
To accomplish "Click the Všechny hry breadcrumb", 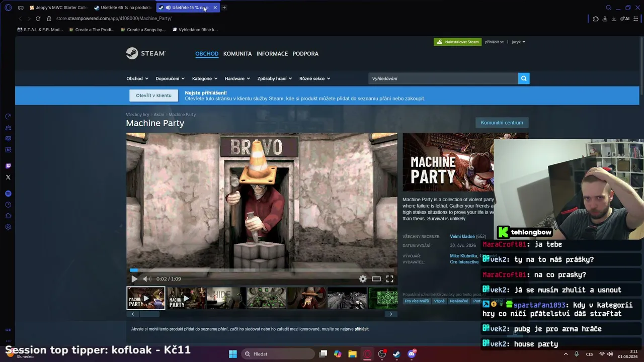I will [x=137, y=115].
